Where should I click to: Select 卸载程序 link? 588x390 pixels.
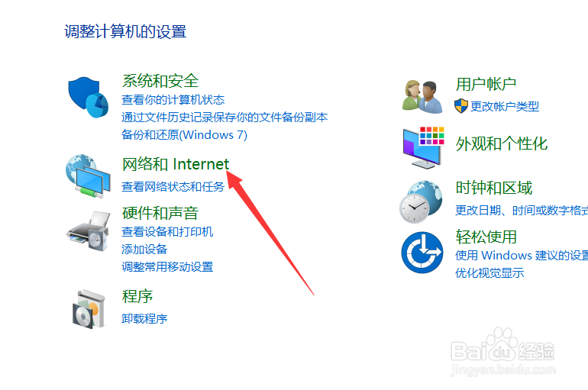coord(144,318)
